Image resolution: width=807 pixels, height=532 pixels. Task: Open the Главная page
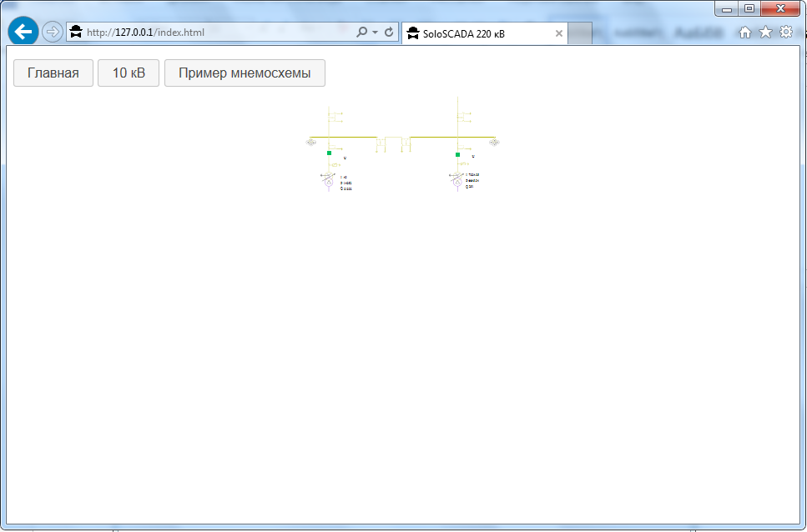[x=53, y=73]
